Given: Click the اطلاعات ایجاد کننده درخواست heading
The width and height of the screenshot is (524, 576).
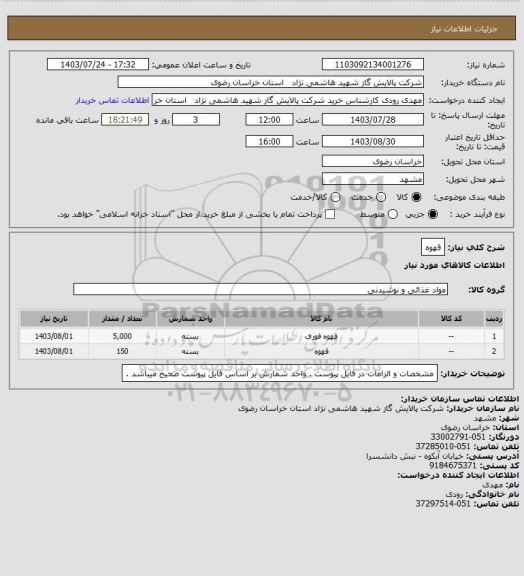Looking at the screenshot, I should (458, 475).
